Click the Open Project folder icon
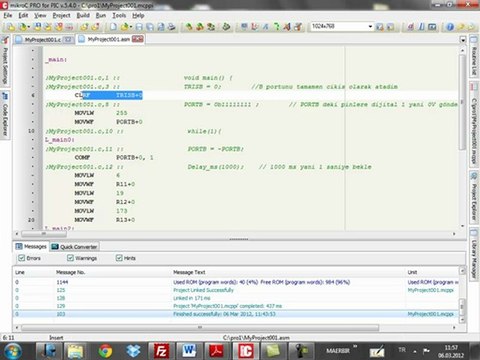 click(22, 27)
